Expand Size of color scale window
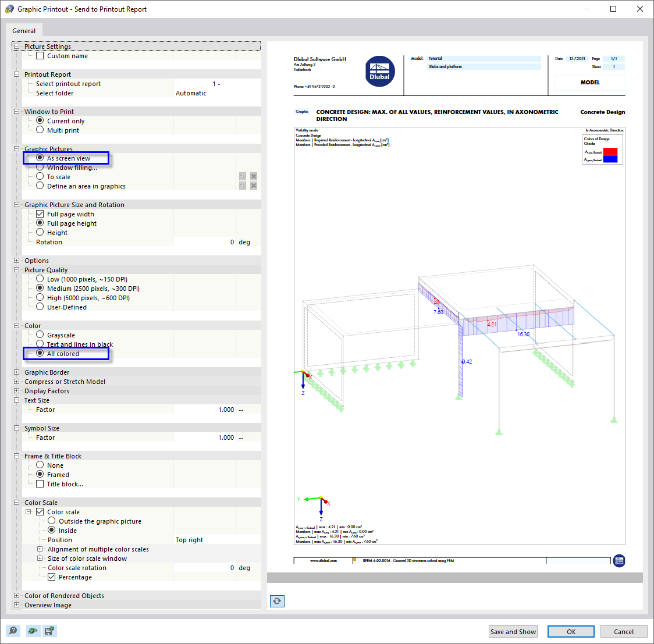Screen dimensions: 654x644 pos(40,558)
